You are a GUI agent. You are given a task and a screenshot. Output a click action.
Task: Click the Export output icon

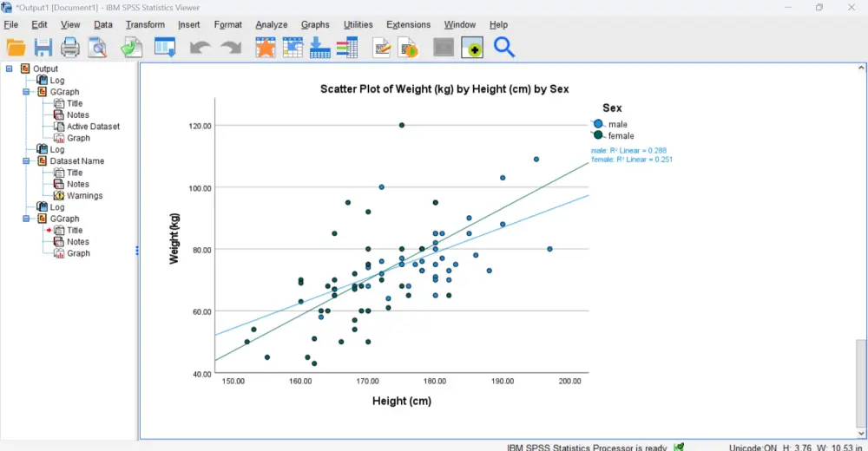(132, 48)
